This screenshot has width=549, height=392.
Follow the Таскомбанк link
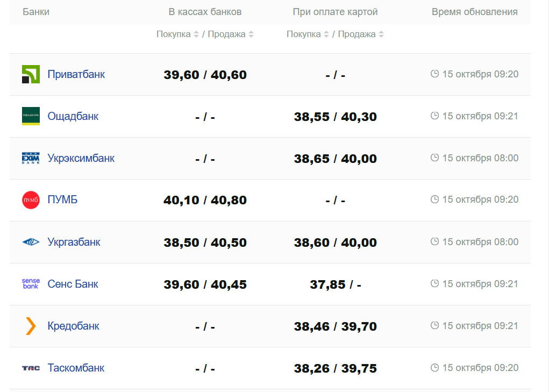(x=76, y=368)
